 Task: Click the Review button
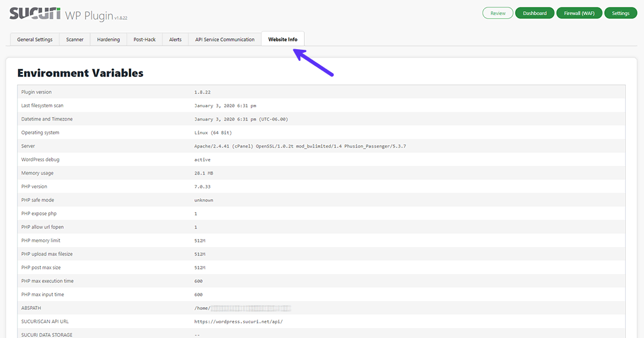point(497,12)
